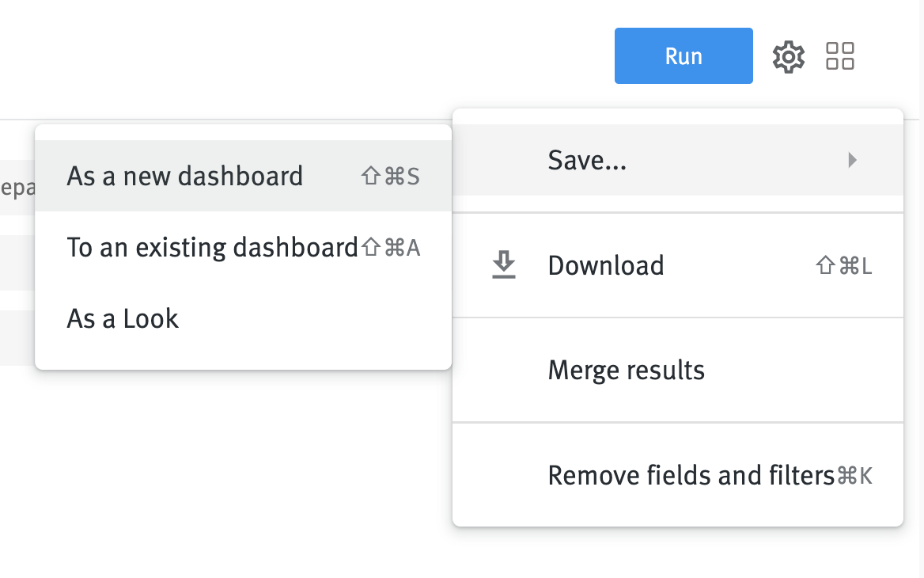924x578 pixels.
Task: Select the four-squares icon at top right
Action: point(839,55)
